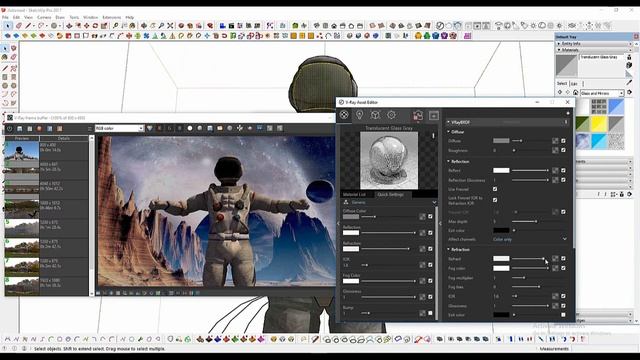Toggle Lock Fresnel IOR to Refraction IOR checkbox
The width and height of the screenshot is (640, 360).
(x=495, y=200)
